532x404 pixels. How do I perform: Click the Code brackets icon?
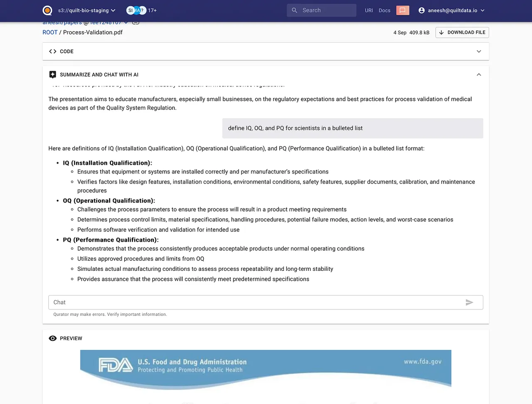53,52
